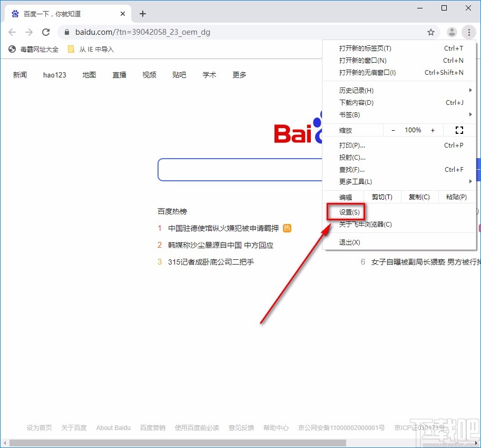Click footer link 帮助中心

[276, 428]
